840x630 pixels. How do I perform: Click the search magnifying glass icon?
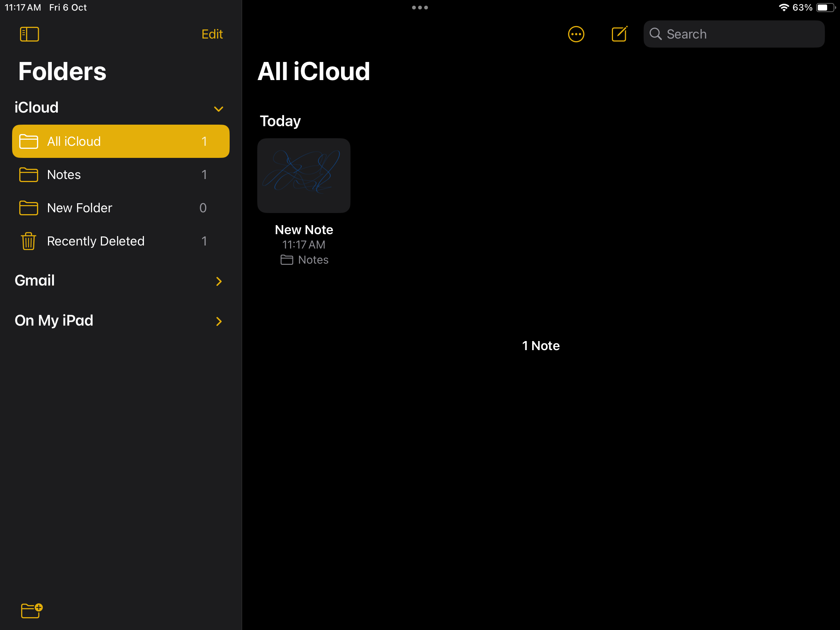click(655, 34)
